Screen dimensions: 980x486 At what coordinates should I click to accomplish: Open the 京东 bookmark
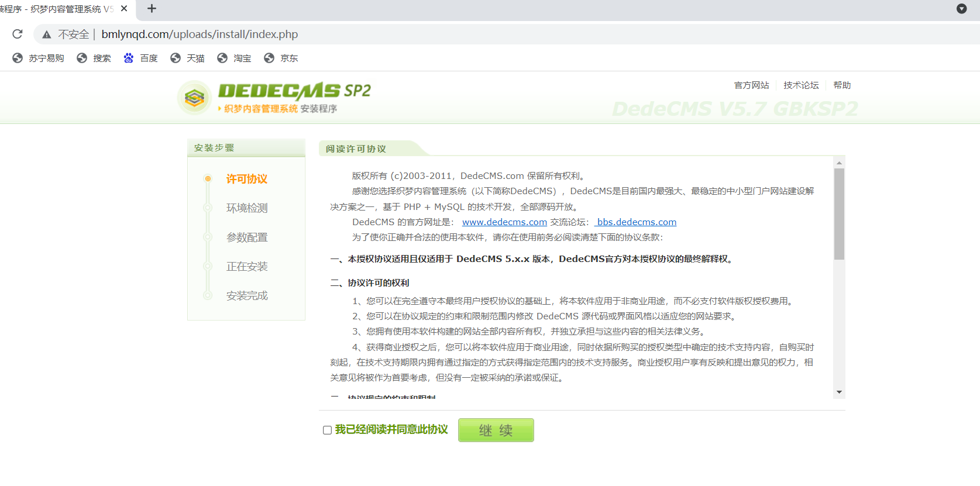[281, 58]
